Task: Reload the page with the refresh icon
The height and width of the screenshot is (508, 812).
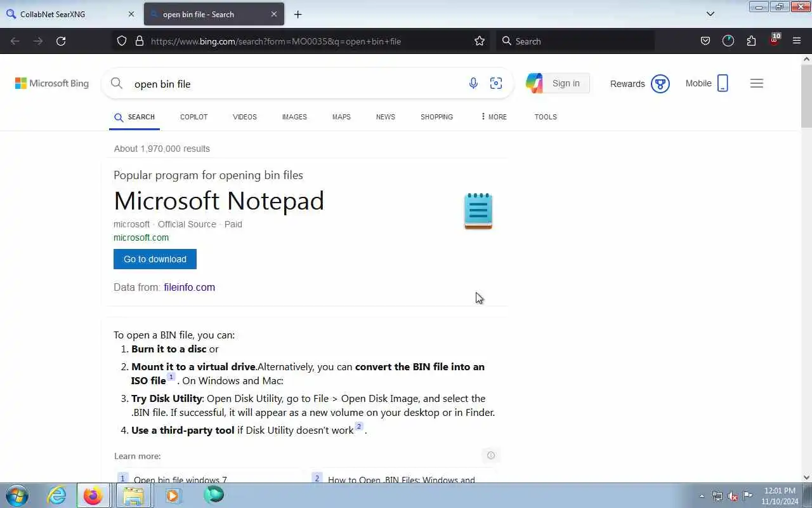Action: (x=61, y=41)
